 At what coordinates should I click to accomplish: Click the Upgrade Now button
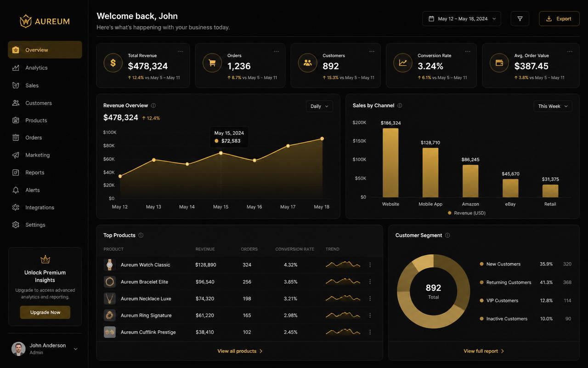click(x=45, y=312)
